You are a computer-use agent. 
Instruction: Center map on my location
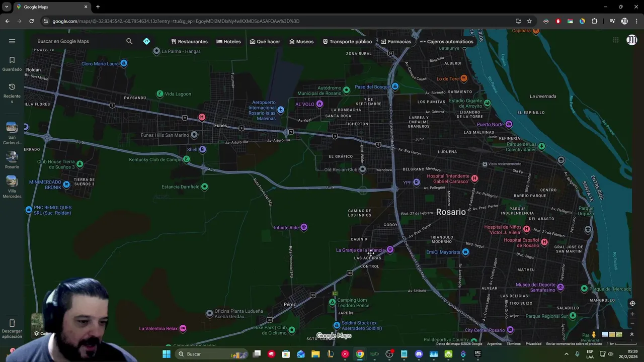click(632, 303)
